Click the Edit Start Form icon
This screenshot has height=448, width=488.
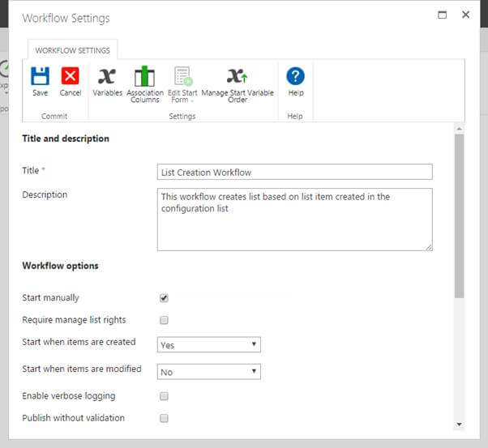tap(182, 77)
